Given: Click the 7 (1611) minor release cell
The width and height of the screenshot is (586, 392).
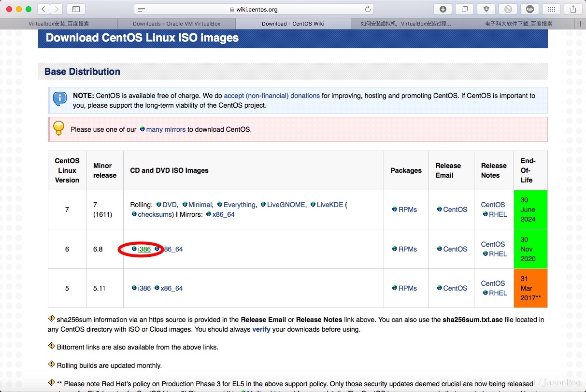Looking at the screenshot, I should coord(105,210).
